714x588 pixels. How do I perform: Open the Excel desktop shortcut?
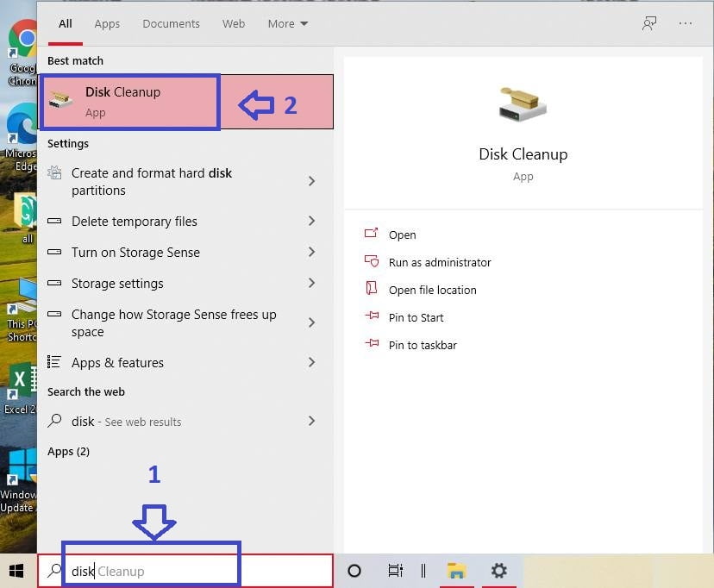click(x=21, y=389)
